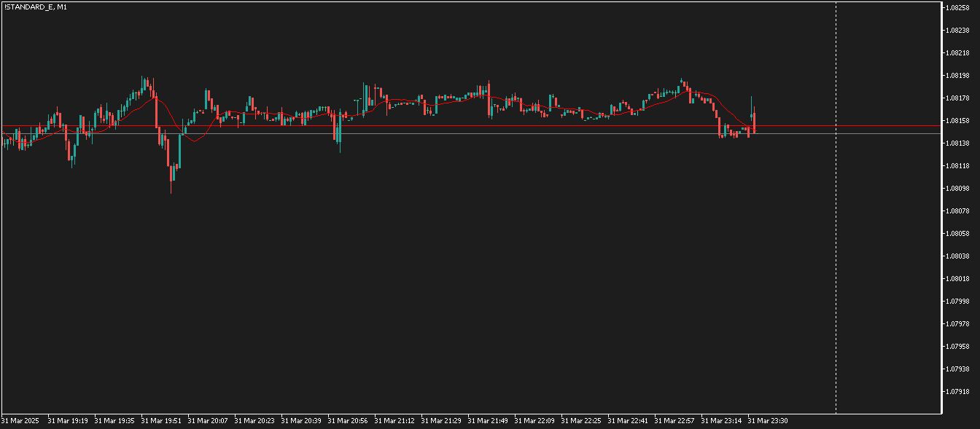Image resolution: width=980 pixels, height=429 pixels.
Task: Click the 1.08098 price label
Action: 957,189
